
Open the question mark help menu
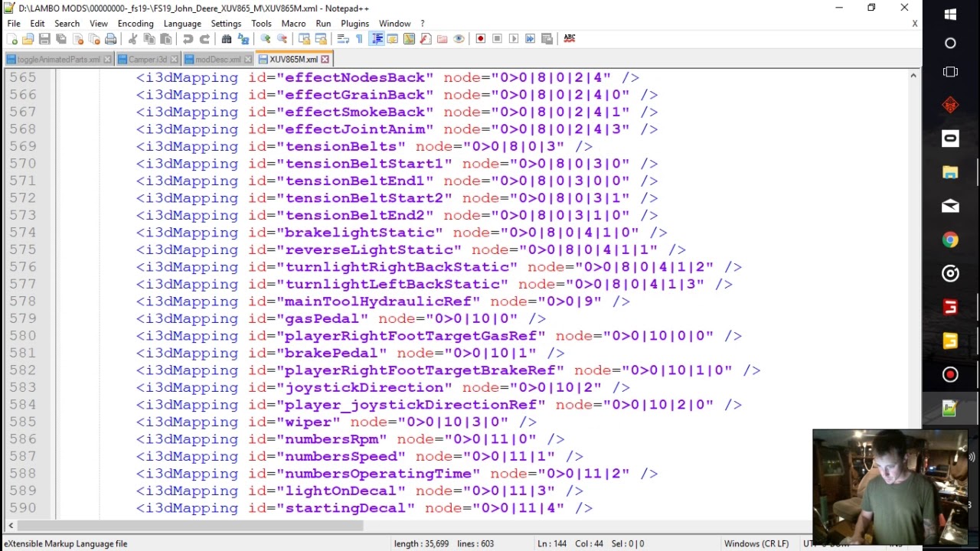click(x=423, y=24)
